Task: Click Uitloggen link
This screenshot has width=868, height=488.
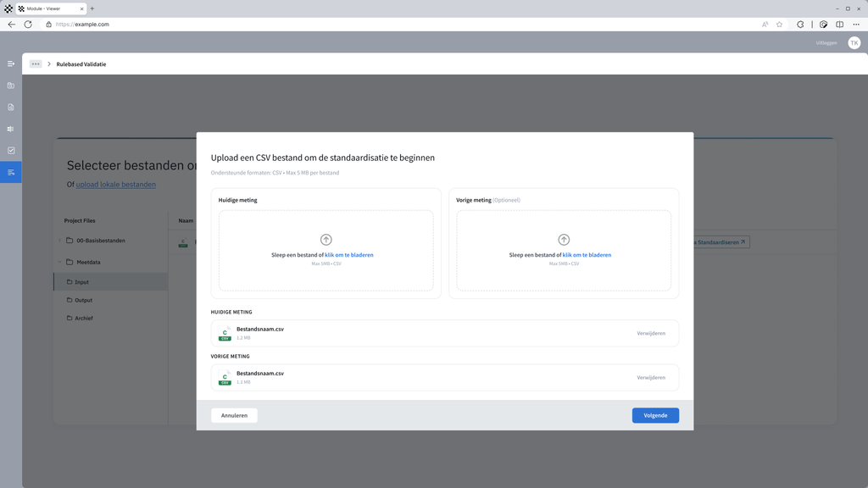Action: [x=826, y=42]
